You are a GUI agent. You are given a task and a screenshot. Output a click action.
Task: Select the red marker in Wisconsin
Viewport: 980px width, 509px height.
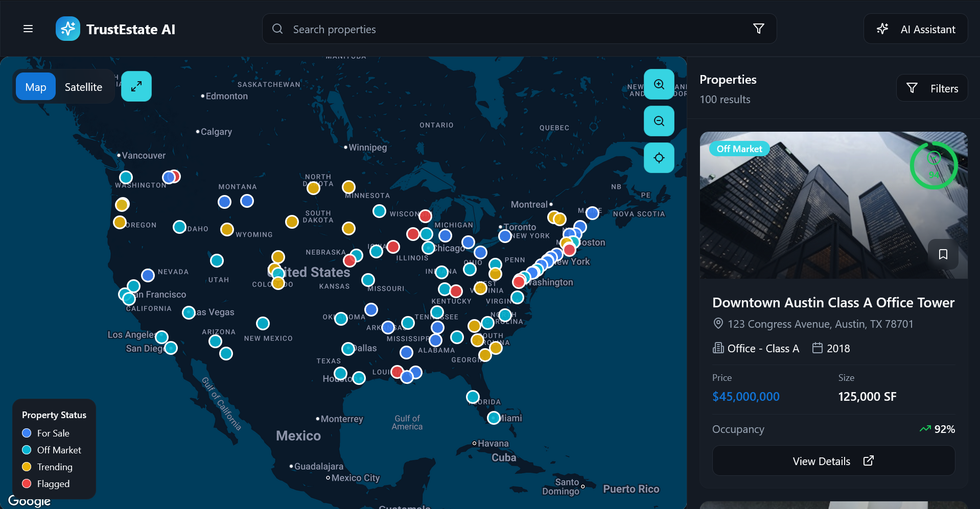pyautogui.click(x=425, y=216)
